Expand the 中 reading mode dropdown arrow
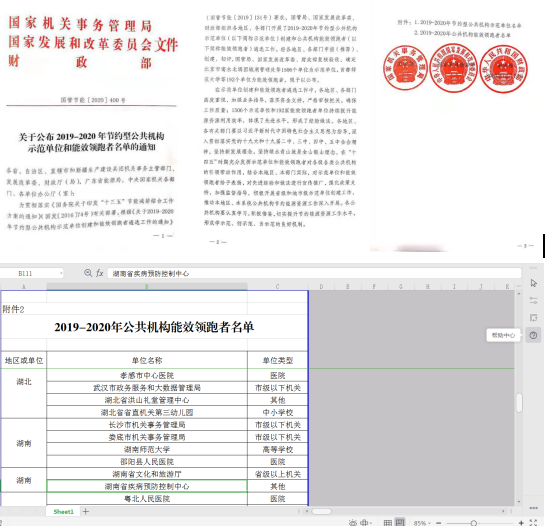Viewport: 547px width, 526px height. tap(371, 523)
